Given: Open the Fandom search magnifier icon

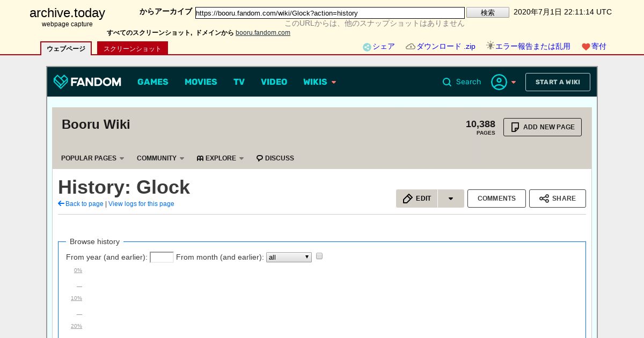Looking at the screenshot, I should tap(447, 82).
